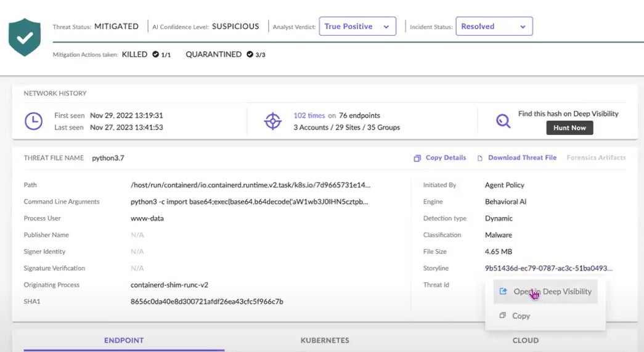Image resolution: width=644 pixels, height=352 pixels.
Task: Open the Analyst Verdict True Positive dropdown
Action: click(x=357, y=27)
